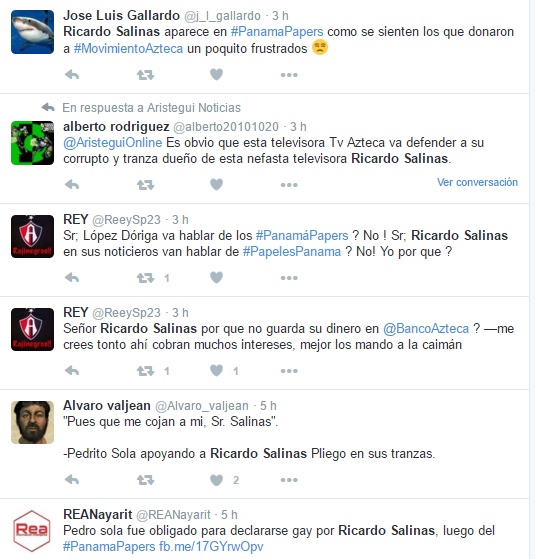Open the REANayarit profile picture
The width and height of the screenshot is (535, 559).
32,531
